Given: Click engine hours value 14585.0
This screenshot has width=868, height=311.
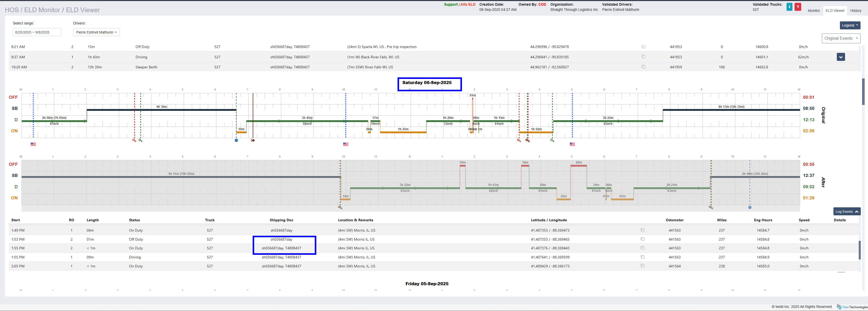Looking at the screenshot, I should pyautogui.click(x=763, y=266).
